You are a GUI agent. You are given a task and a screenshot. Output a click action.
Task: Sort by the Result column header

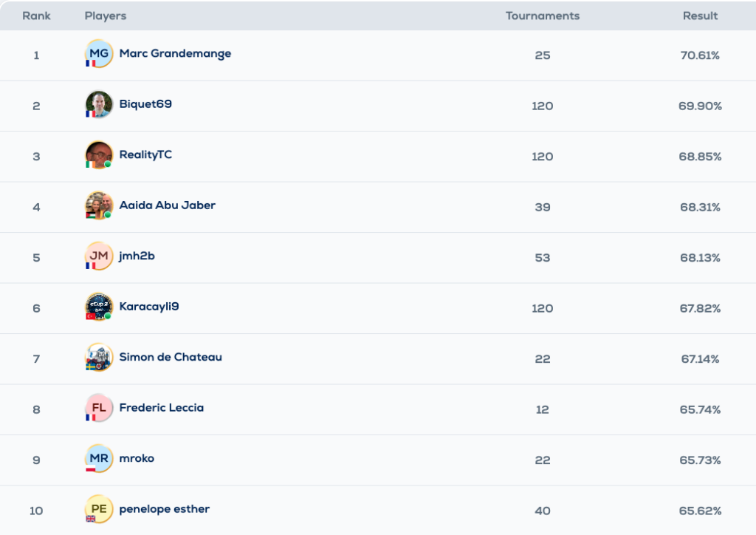(x=700, y=16)
